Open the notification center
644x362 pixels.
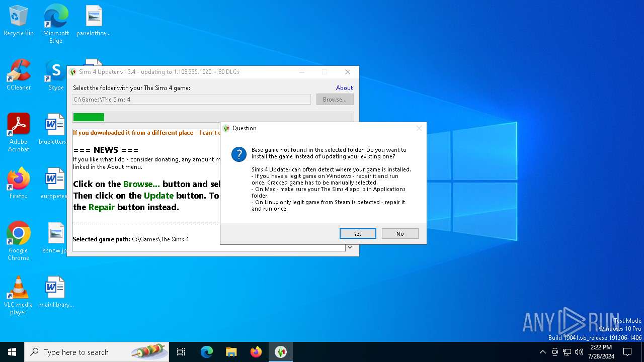click(627, 352)
